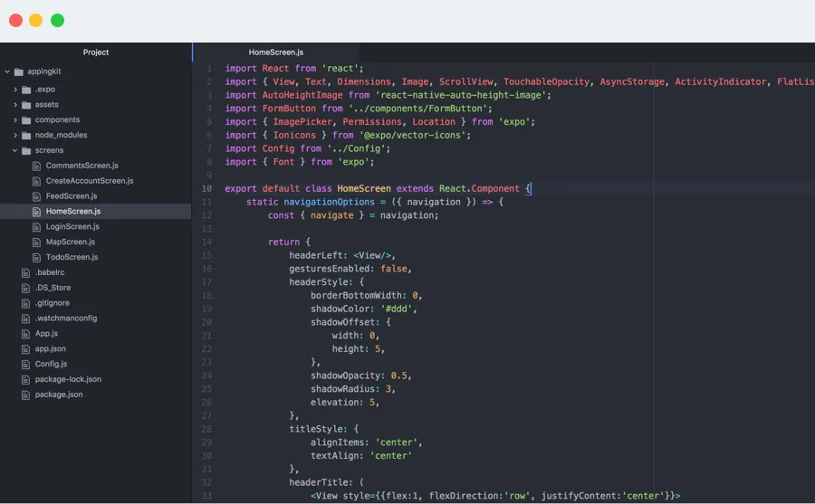Click the yellow window minimize button
This screenshot has height=504, width=815.
36,20
